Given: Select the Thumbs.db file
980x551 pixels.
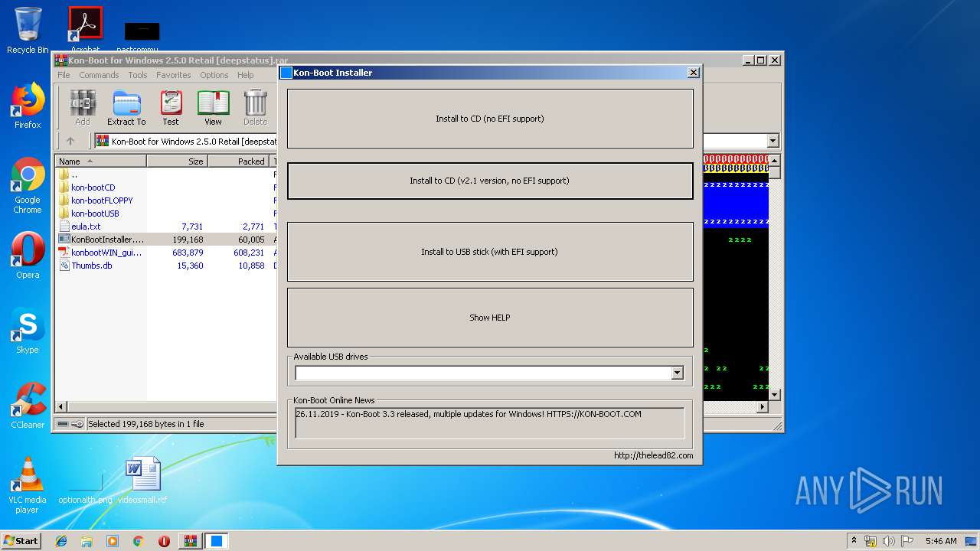Looking at the screenshot, I should tap(91, 266).
